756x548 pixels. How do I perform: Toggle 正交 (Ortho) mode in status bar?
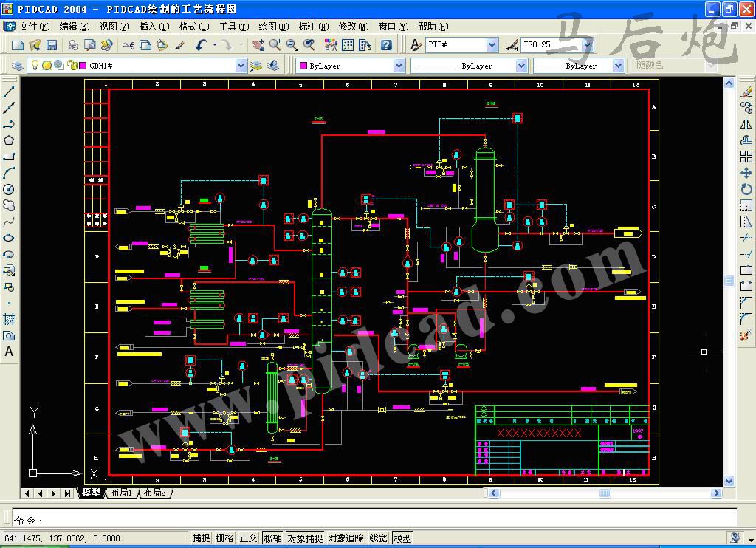(248, 538)
